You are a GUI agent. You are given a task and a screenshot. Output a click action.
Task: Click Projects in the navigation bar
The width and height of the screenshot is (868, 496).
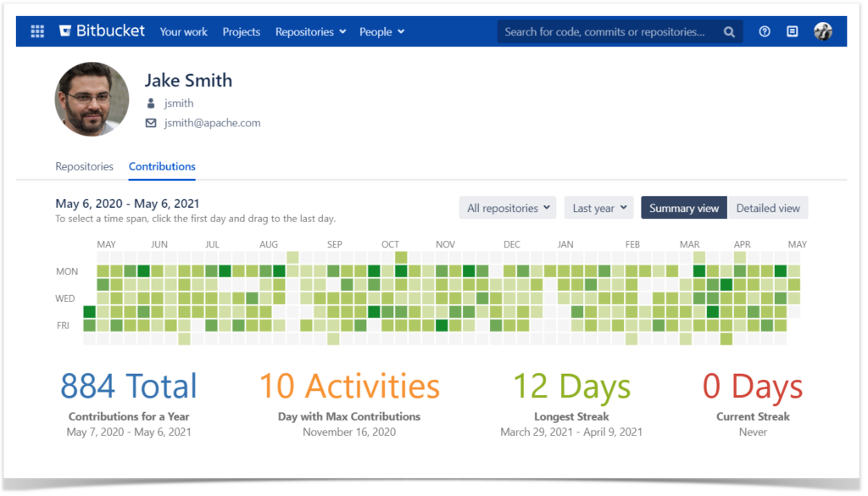pyautogui.click(x=241, y=31)
